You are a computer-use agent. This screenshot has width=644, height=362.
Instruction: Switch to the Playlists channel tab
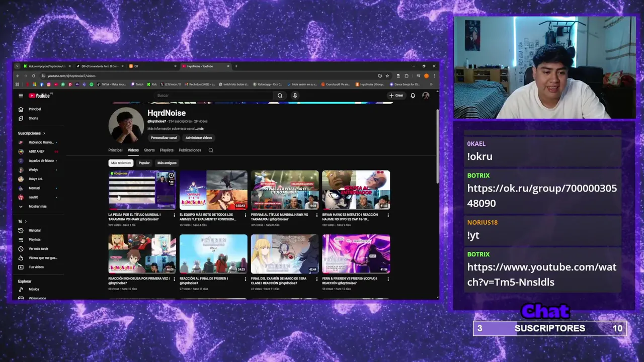[x=167, y=150]
